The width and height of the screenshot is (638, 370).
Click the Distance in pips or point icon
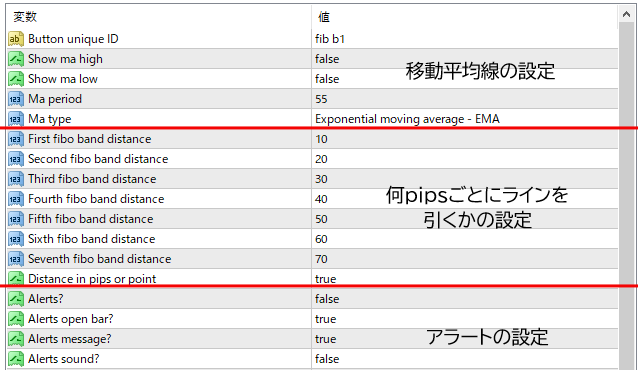15,279
